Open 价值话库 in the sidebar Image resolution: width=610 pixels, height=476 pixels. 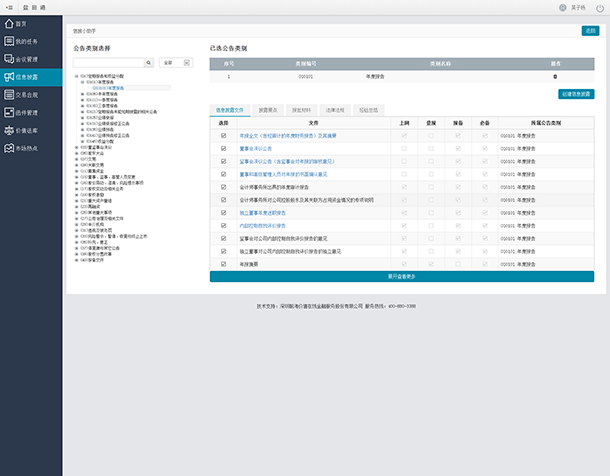pos(31,131)
